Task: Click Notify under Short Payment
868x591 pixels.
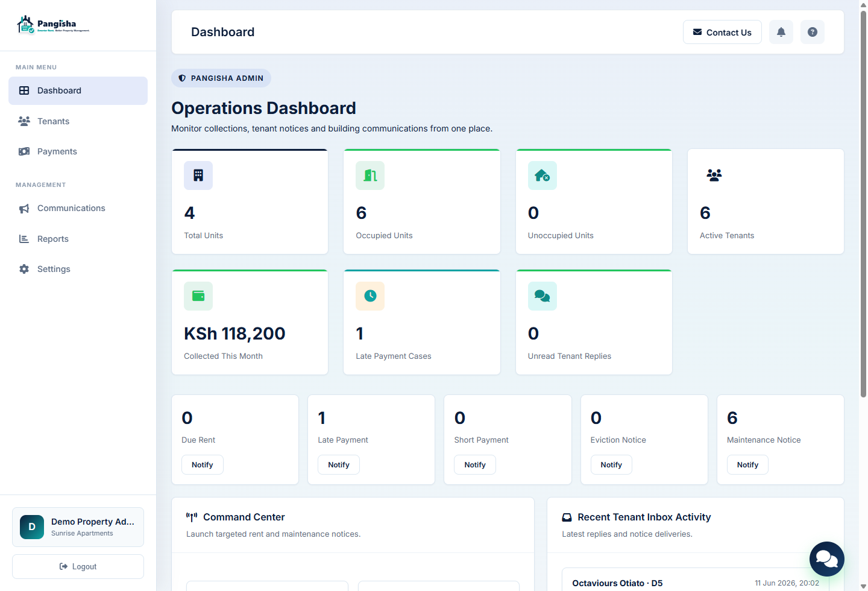Action: [475, 465]
